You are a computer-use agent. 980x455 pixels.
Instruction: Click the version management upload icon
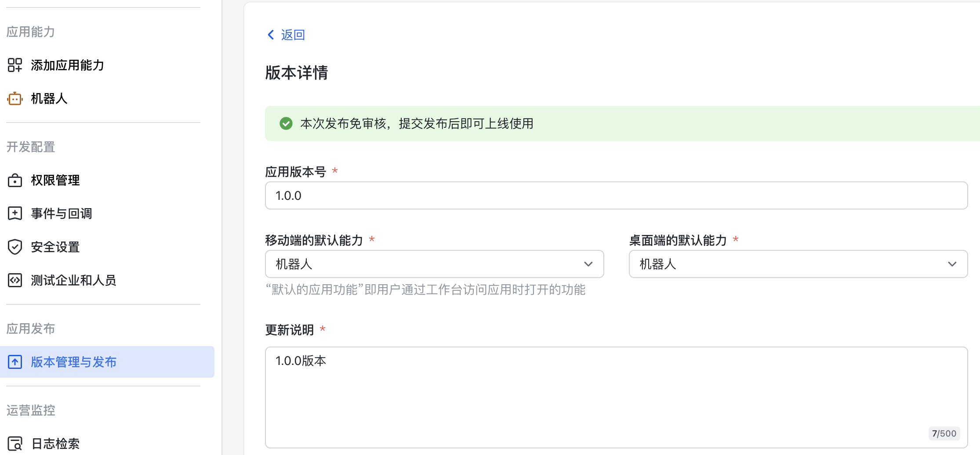15,362
